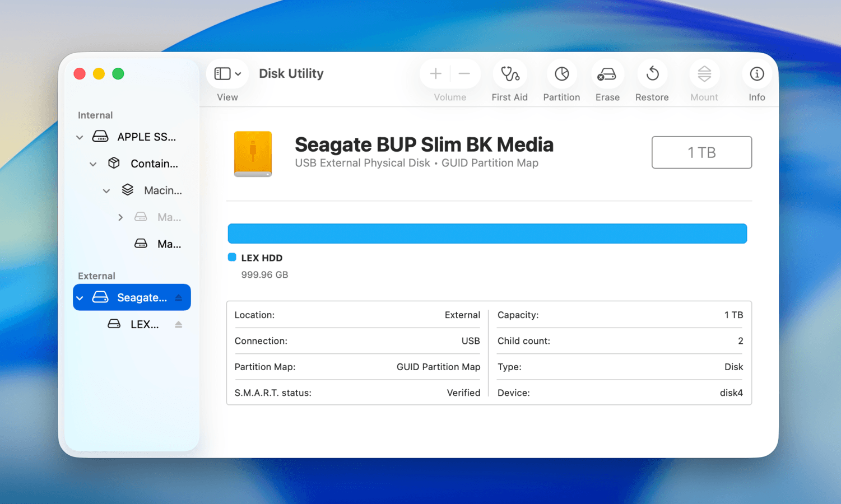Click the 999.96 GB size text
Image resolution: width=841 pixels, height=504 pixels.
(264, 275)
